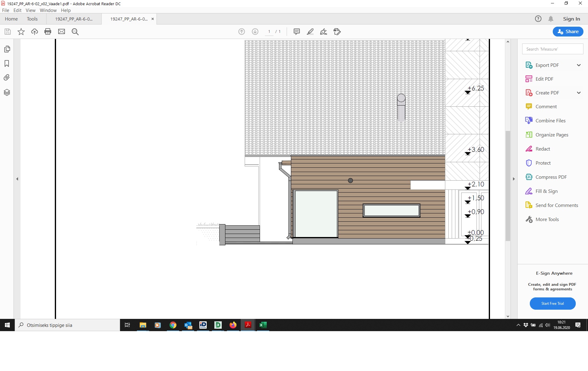
Task: Open the View menu
Action: (30, 10)
